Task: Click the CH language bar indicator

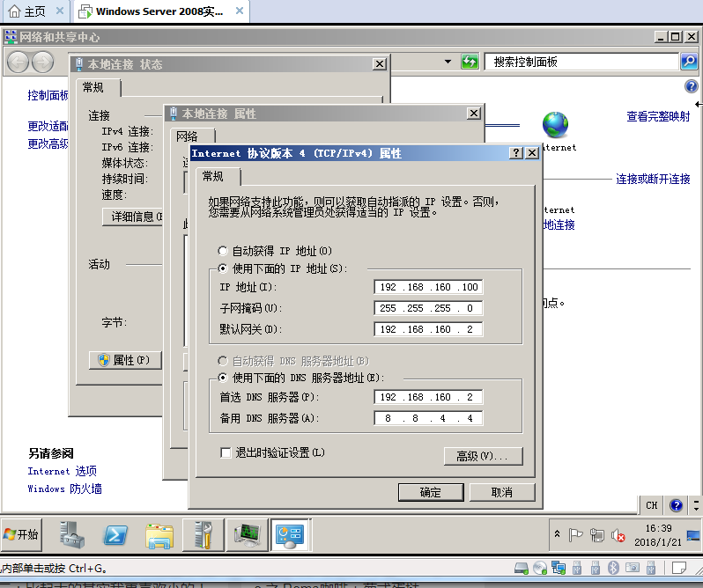Action: coord(651,505)
